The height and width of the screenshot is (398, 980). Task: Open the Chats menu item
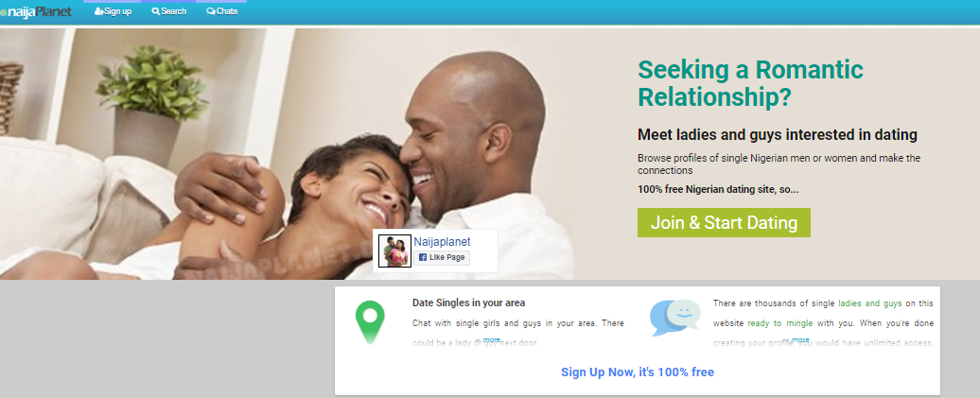click(221, 11)
